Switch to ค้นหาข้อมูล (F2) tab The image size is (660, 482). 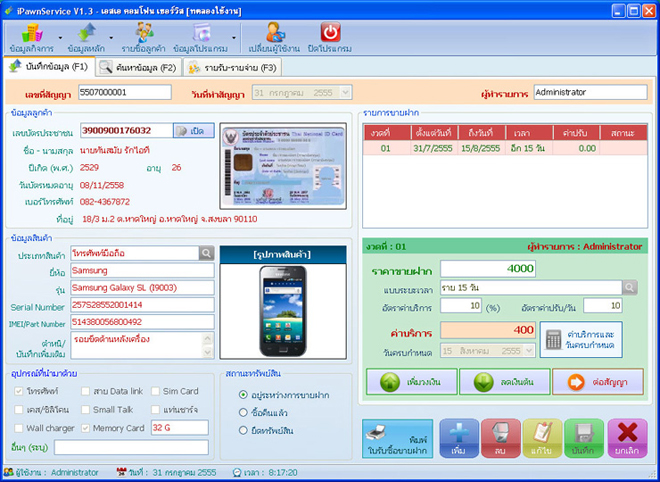pyautogui.click(x=138, y=68)
